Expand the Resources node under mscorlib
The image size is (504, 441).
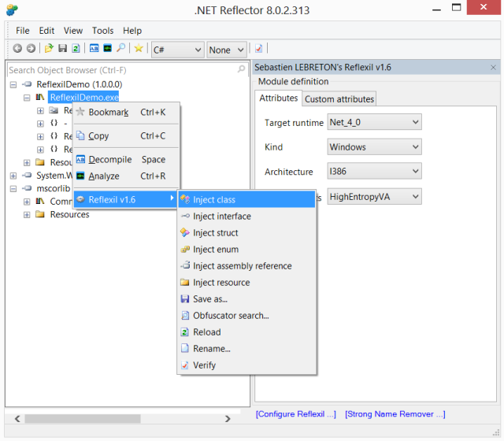[27, 214]
